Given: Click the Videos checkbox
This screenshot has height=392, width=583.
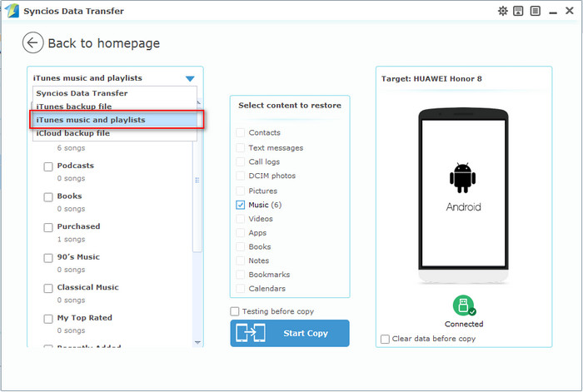Looking at the screenshot, I should pyautogui.click(x=240, y=219).
